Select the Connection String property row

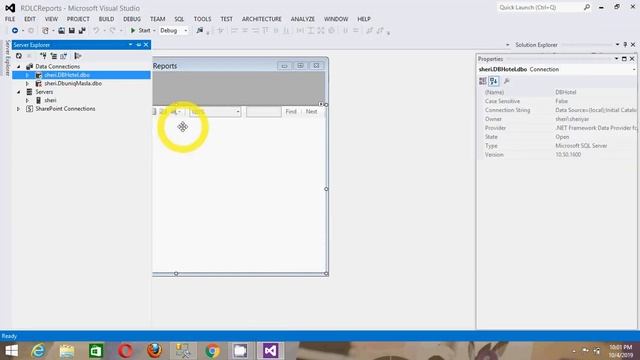pyautogui.click(x=558, y=110)
